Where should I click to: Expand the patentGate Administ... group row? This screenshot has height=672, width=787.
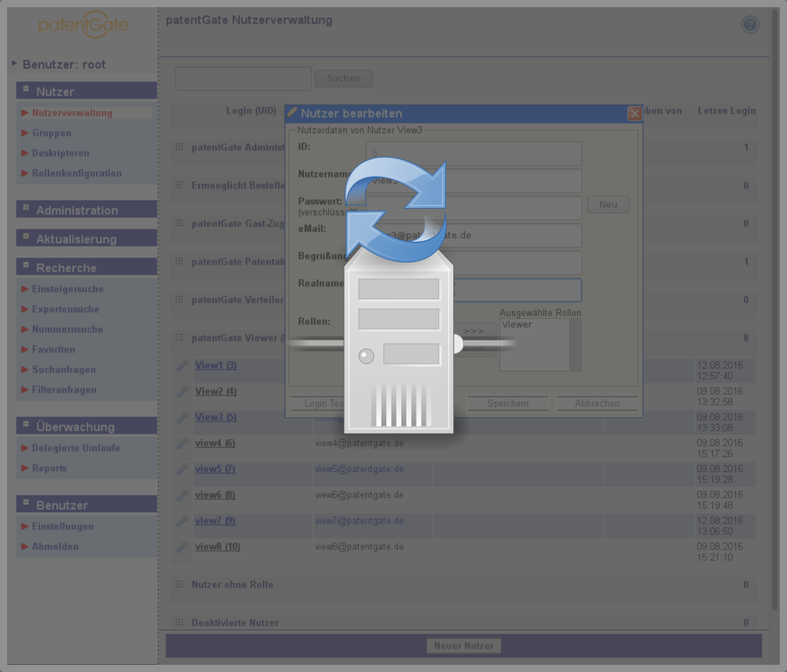pos(179,147)
